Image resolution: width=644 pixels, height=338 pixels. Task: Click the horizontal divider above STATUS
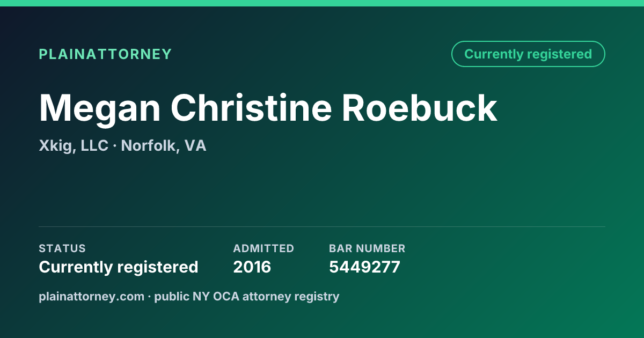click(322, 226)
